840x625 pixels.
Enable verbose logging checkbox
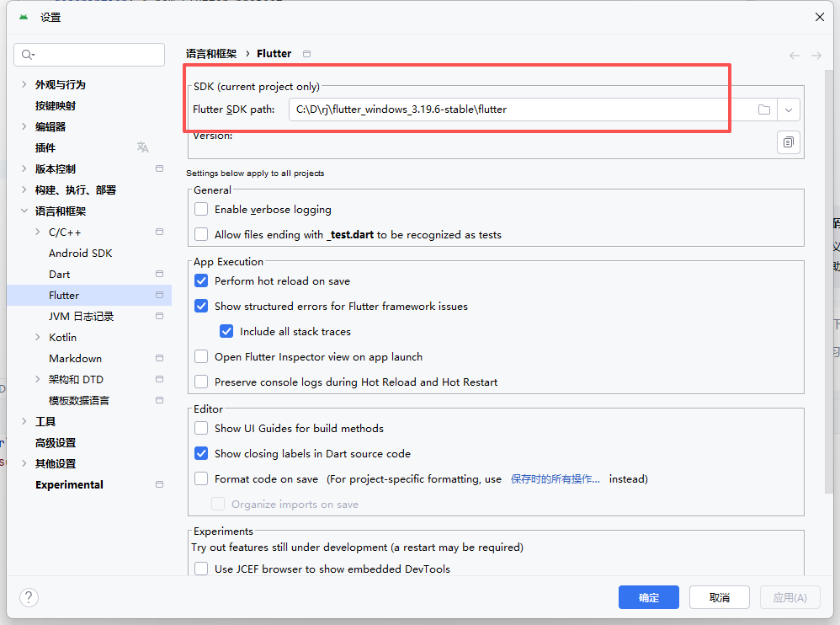tap(201, 209)
